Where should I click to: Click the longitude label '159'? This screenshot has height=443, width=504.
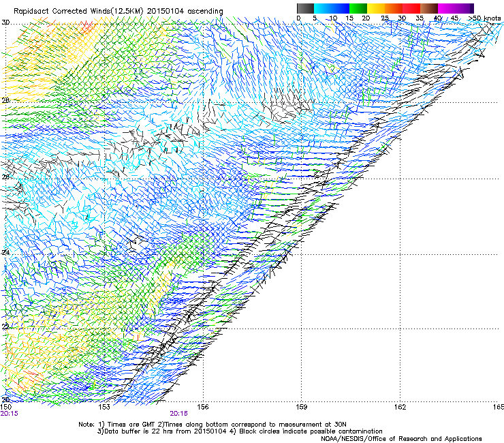[x=302, y=407]
